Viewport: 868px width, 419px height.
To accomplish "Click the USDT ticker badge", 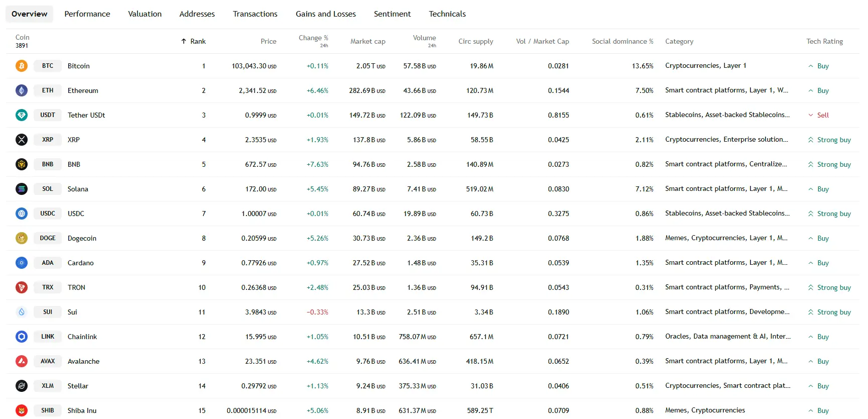I will [48, 115].
